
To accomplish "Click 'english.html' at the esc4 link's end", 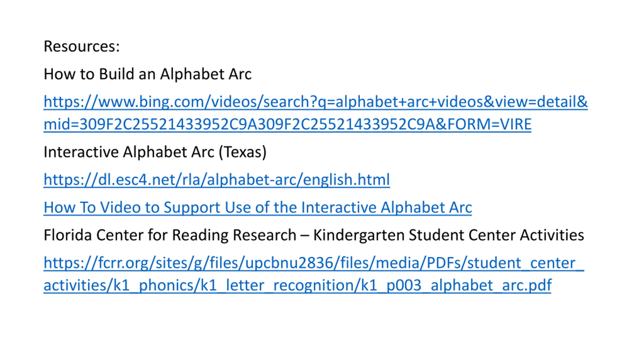I will [x=346, y=179].
